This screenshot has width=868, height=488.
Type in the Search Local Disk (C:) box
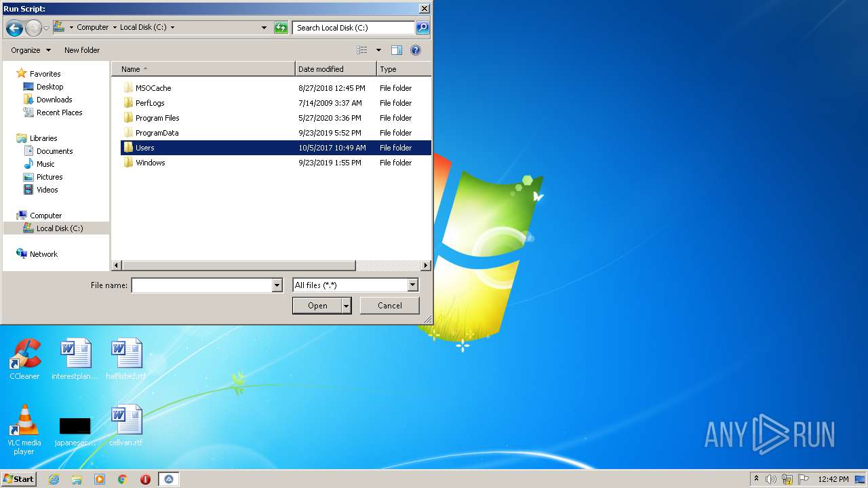[x=353, y=28]
